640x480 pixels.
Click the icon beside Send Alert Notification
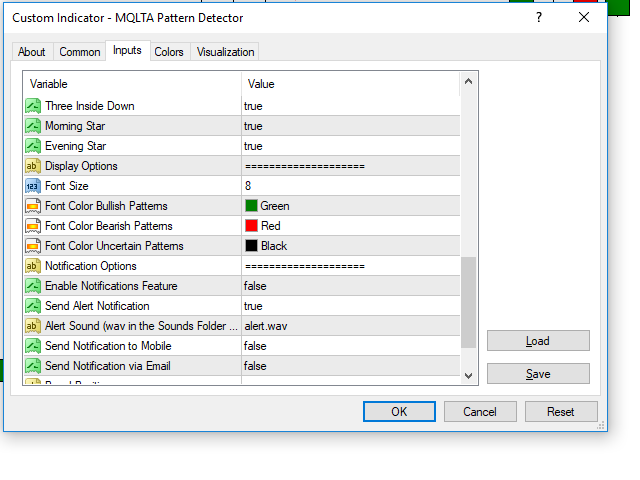click(33, 306)
